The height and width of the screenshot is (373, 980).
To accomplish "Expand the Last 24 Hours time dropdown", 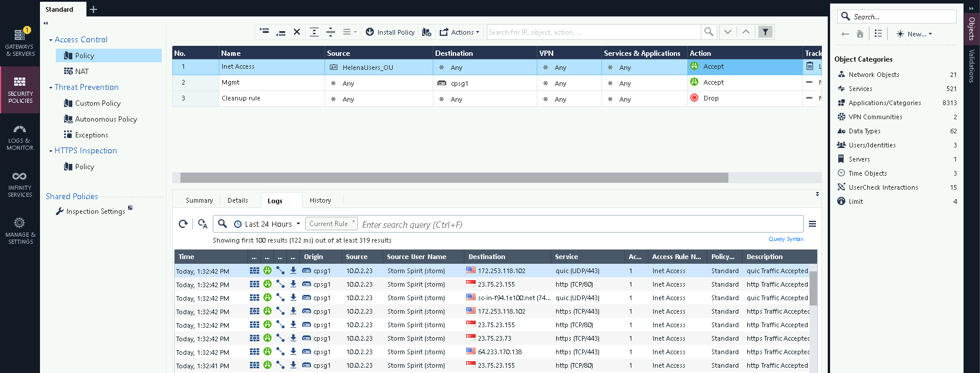I will click(x=299, y=224).
